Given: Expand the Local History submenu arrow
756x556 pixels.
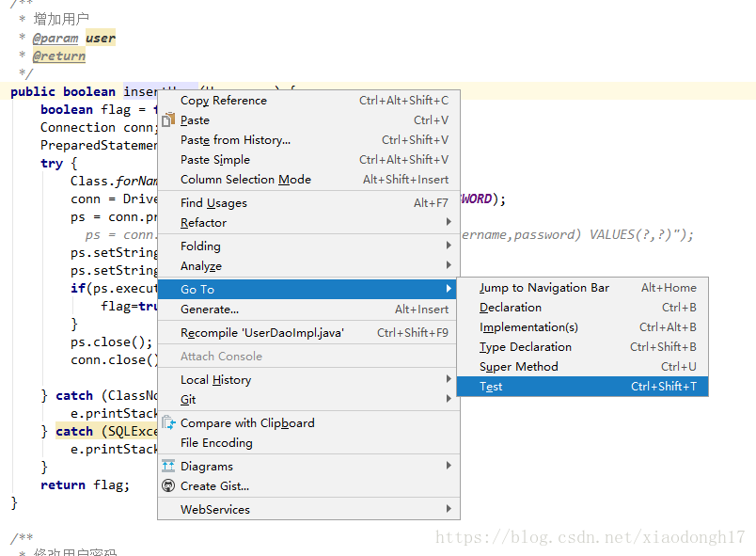Looking at the screenshot, I should (449, 379).
